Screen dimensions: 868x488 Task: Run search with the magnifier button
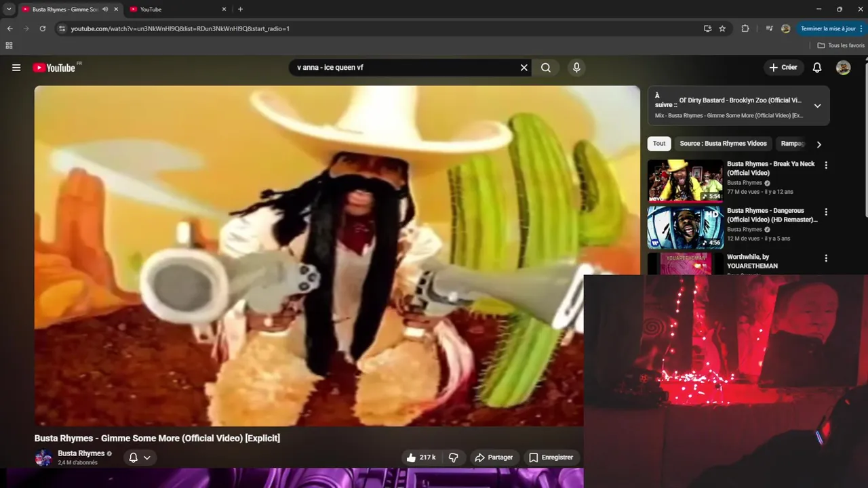coord(546,68)
